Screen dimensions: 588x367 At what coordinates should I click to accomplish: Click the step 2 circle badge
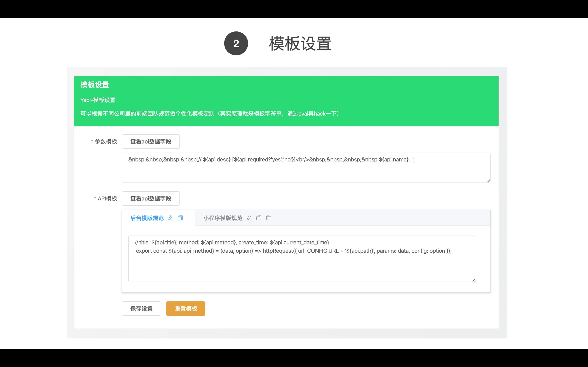pyautogui.click(x=236, y=43)
